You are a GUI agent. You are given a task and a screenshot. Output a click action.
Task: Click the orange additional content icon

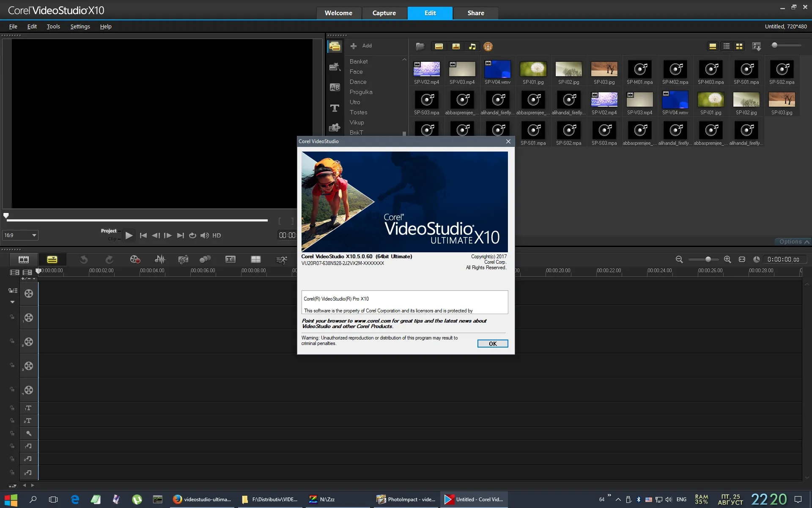pos(488,46)
